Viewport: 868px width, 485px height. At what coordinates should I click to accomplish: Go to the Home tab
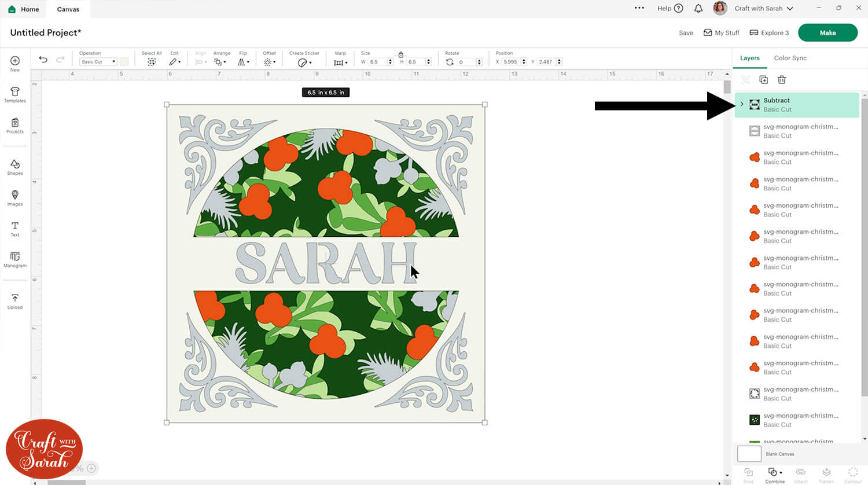[x=24, y=9]
